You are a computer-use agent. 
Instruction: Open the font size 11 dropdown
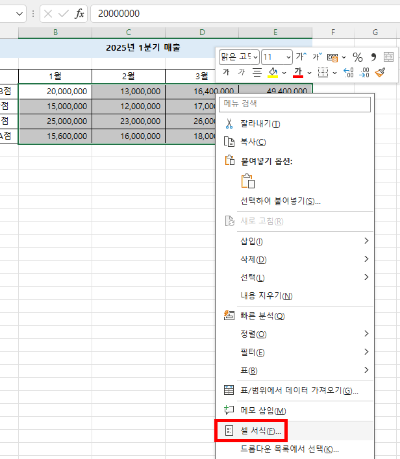click(288, 57)
